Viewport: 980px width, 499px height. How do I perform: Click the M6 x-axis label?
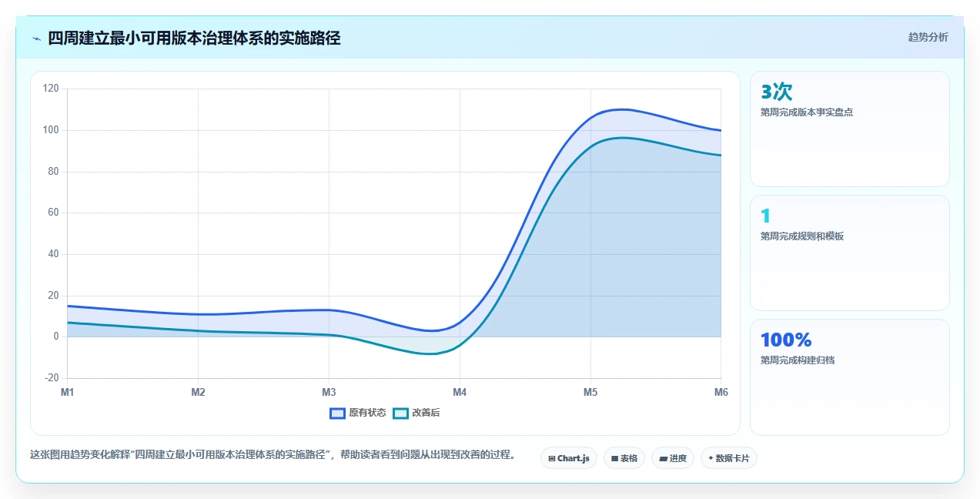(721, 393)
